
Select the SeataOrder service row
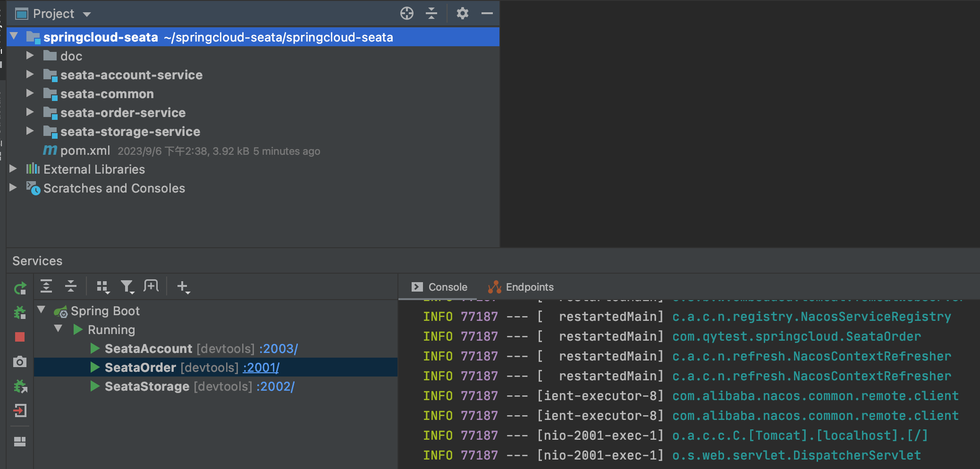point(216,368)
